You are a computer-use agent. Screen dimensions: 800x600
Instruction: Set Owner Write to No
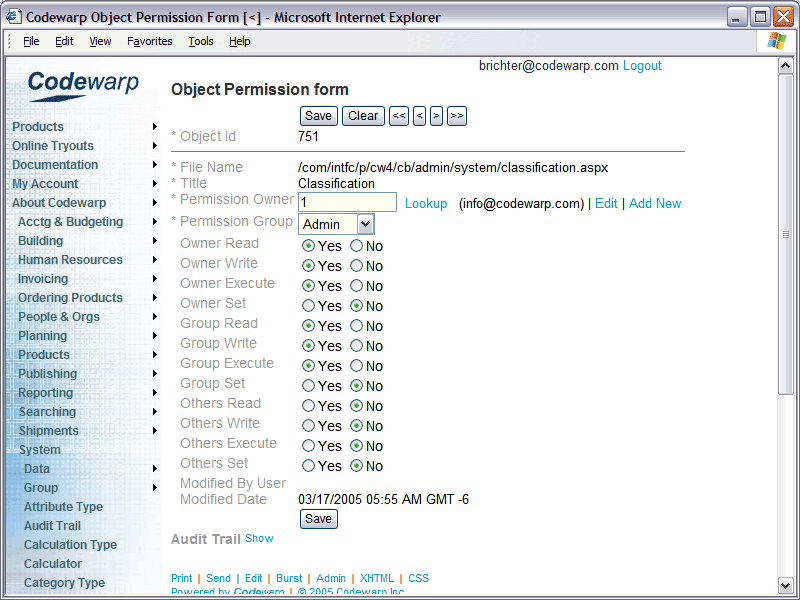[x=356, y=266]
